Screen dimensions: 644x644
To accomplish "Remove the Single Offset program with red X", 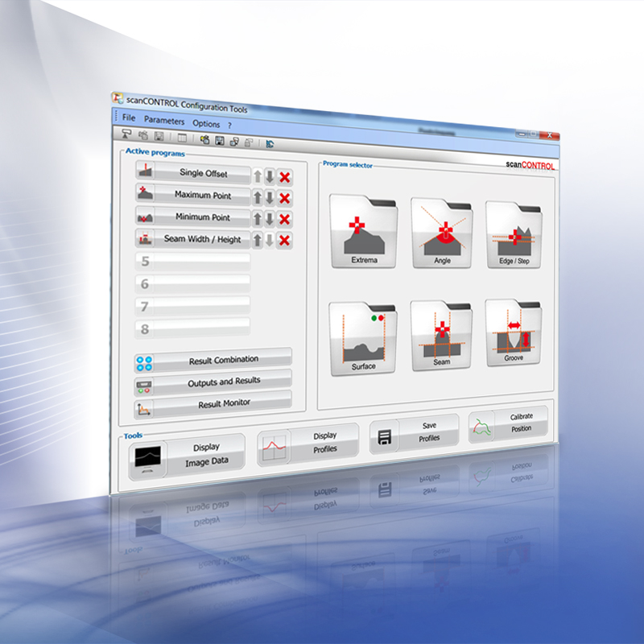I will pos(285,177).
